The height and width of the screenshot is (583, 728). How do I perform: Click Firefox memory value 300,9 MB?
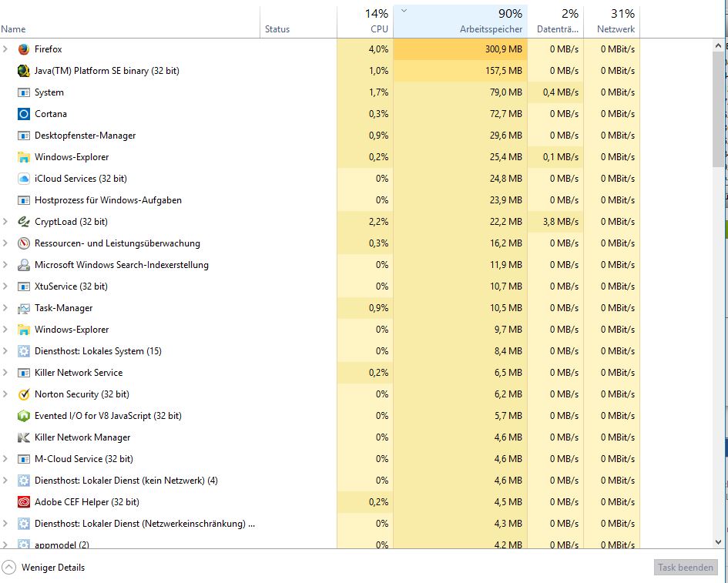(x=503, y=49)
